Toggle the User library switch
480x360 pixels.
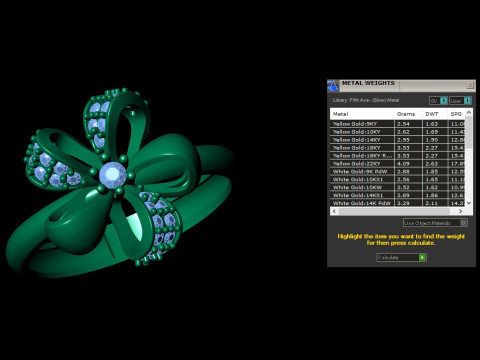tap(460, 100)
